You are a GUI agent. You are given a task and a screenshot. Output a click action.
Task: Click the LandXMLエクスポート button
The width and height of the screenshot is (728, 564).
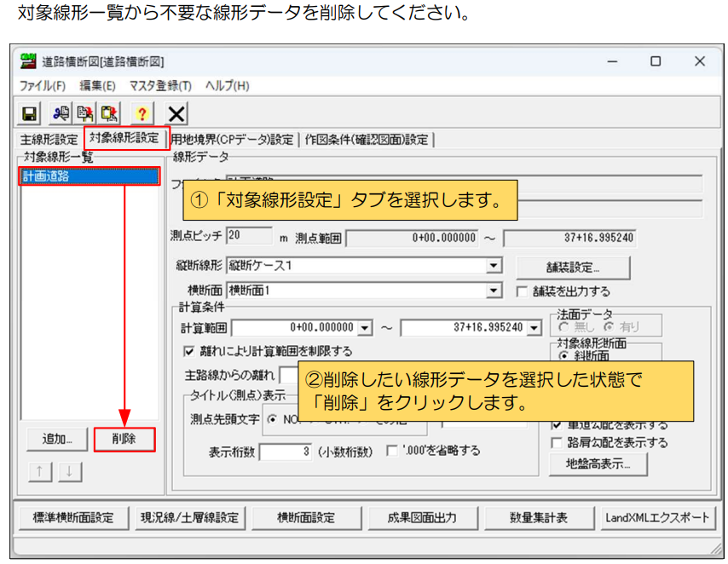[x=657, y=518]
